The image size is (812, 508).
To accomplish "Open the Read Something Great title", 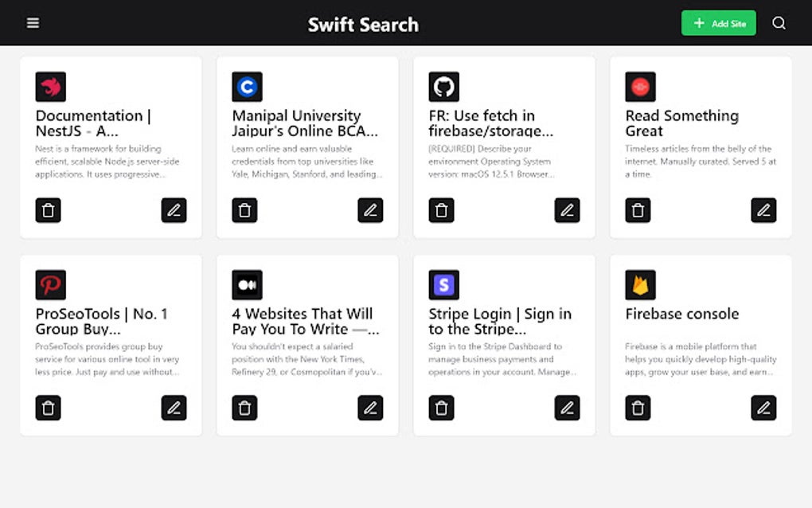I will click(681, 123).
